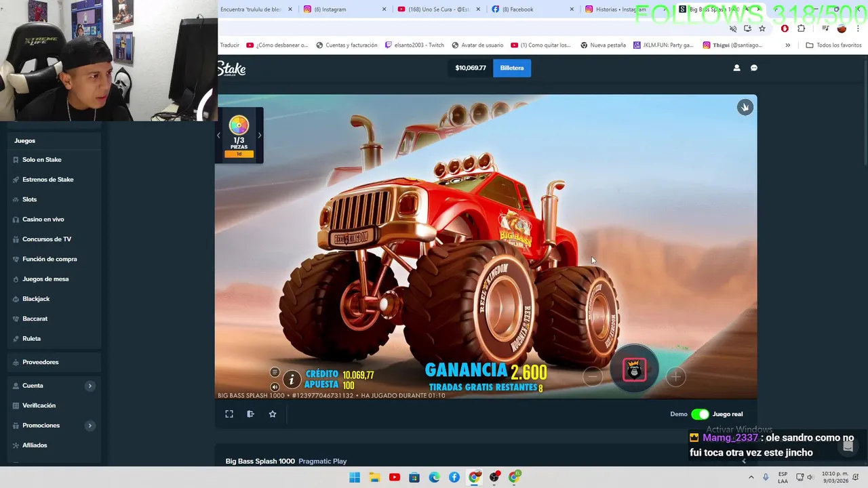Click the Billetera button

[x=512, y=68]
